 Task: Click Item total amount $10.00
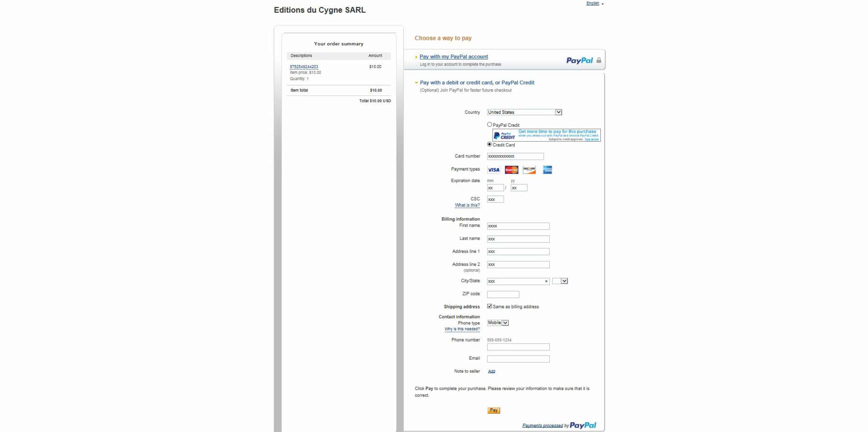[x=376, y=90]
